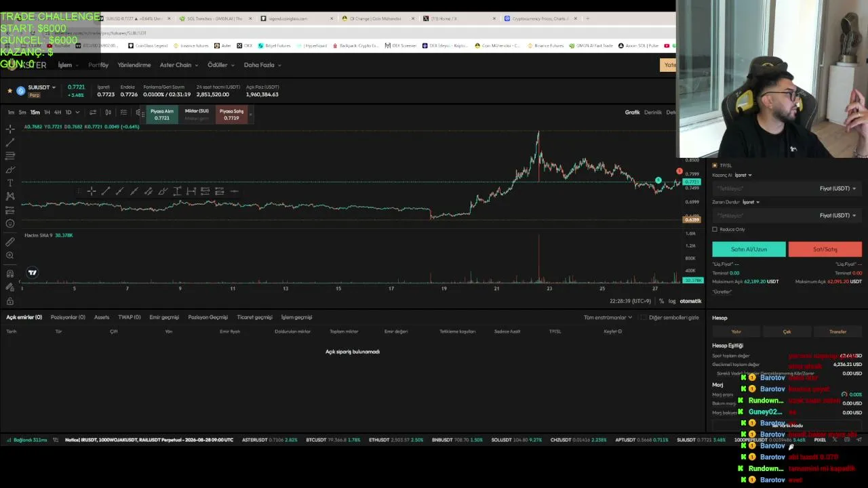Open the emoji icons tool in left sidebar
Viewport: 868px width, 488px height.
(x=10, y=224)
